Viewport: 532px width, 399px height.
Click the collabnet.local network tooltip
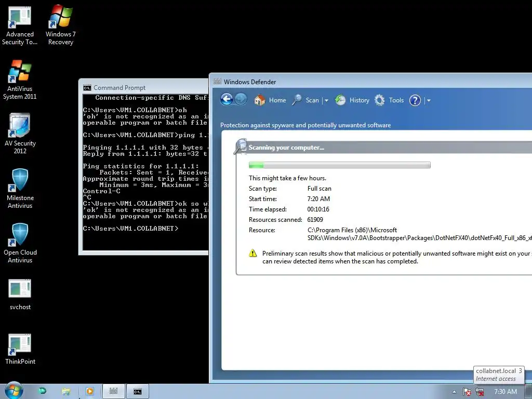(x=499, y=375)
